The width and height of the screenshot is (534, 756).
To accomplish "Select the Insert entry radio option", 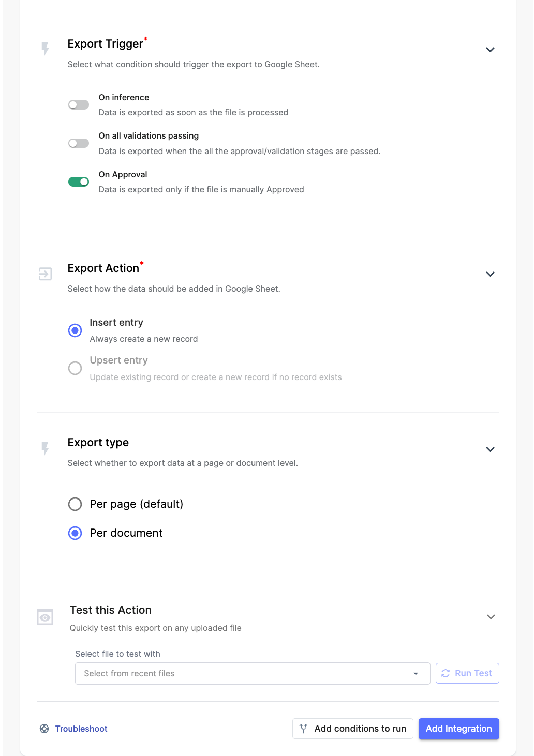I will coord(75,330).
